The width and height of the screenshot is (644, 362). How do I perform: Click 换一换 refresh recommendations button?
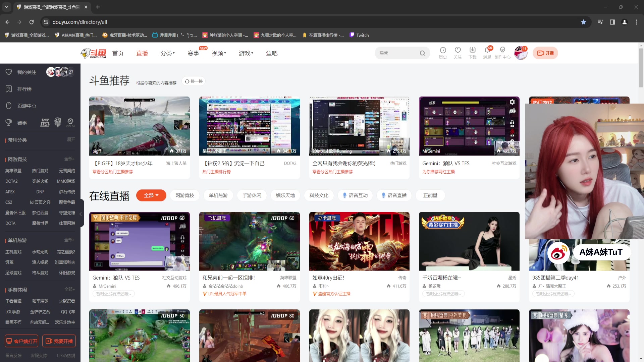click(194, 81)
